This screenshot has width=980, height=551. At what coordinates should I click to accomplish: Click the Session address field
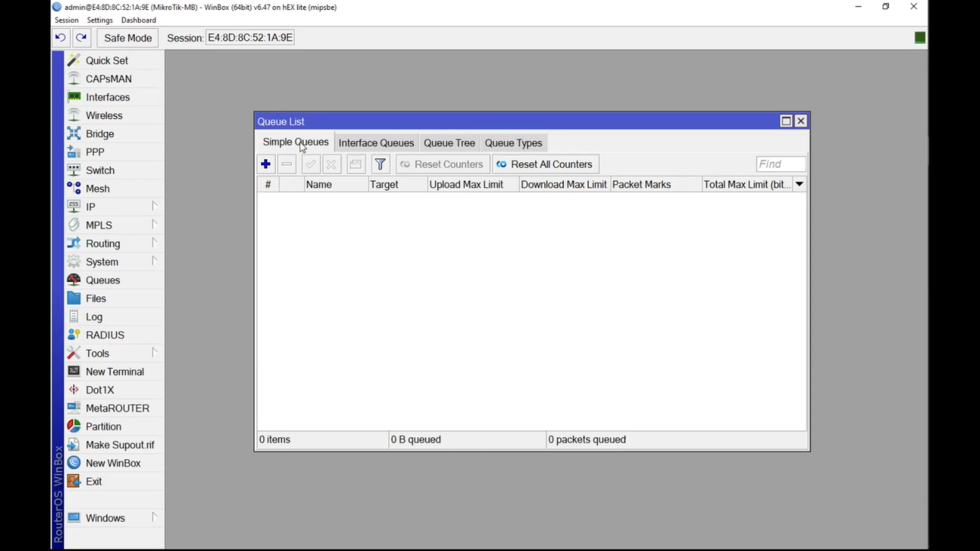coord(250,37)
